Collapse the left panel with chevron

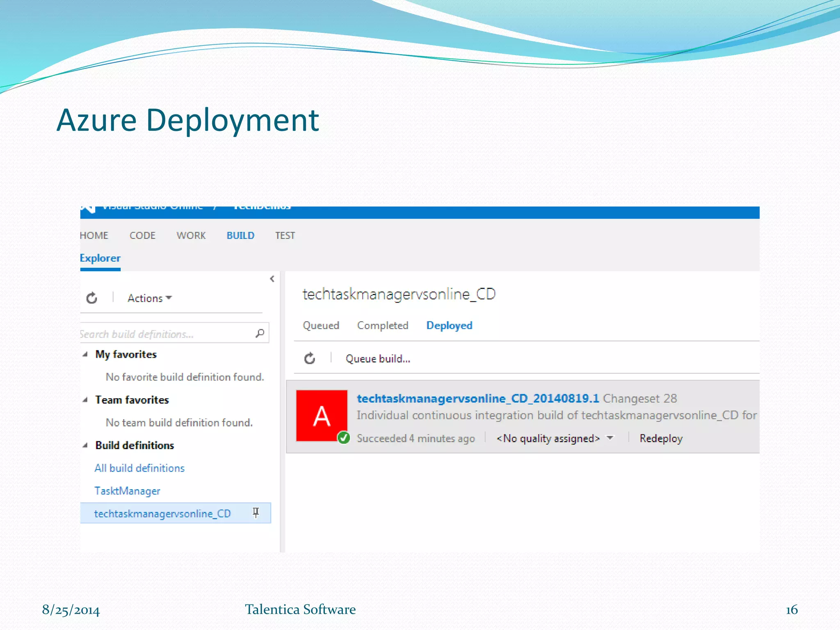[272, 279]
